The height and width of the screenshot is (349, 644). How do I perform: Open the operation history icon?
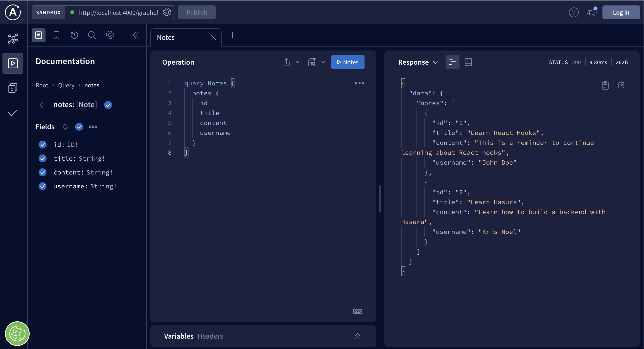click(x=74, y=35)
